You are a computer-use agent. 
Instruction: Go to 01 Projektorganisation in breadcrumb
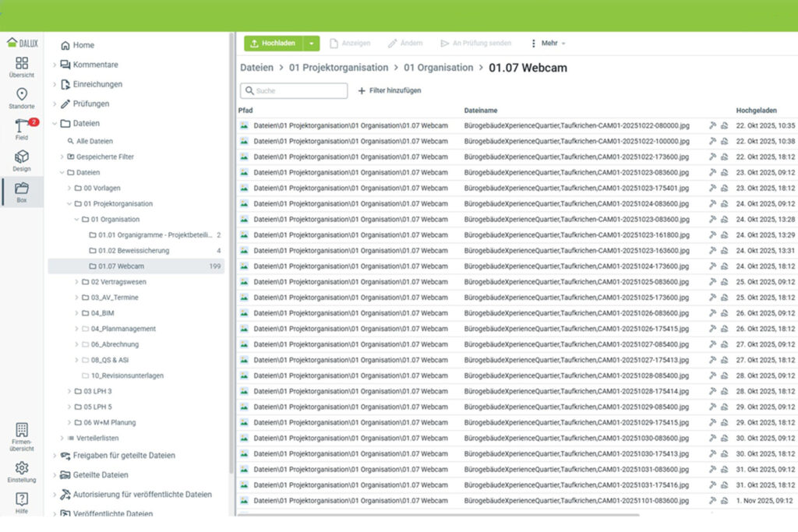tap(338, 68)
